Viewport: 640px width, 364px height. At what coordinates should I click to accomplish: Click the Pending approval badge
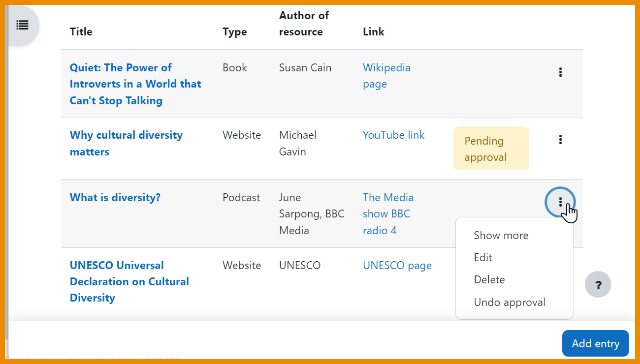[491, 149]
